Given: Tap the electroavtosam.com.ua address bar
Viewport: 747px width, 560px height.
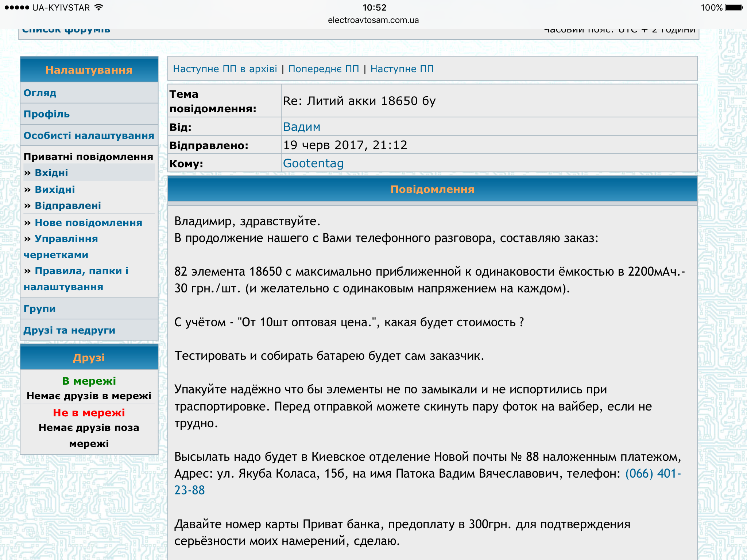Looking at the screenshot, I should (x=373, y=20).
